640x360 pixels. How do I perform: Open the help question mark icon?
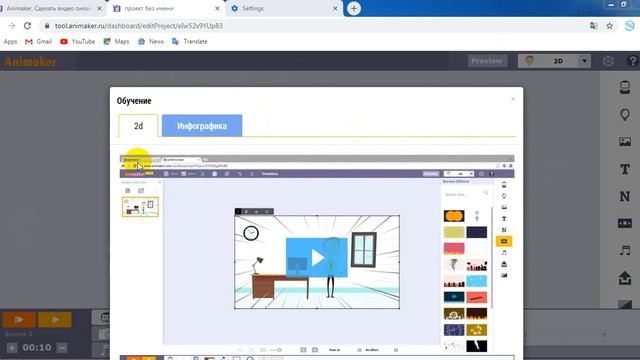[x=632, y=61]
